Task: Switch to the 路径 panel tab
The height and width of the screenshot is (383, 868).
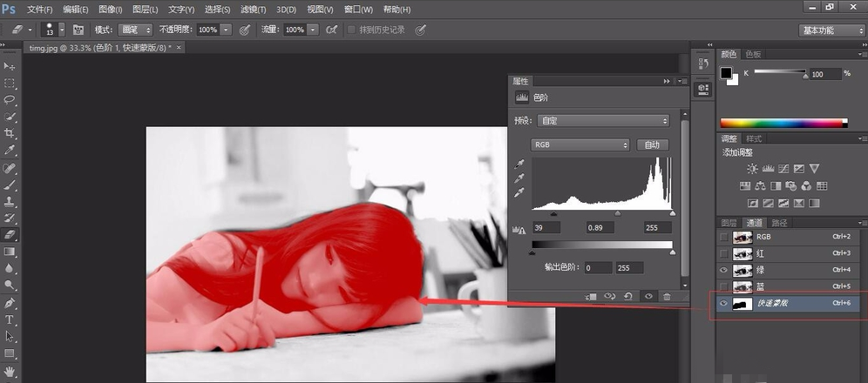Action: point(779,223)
